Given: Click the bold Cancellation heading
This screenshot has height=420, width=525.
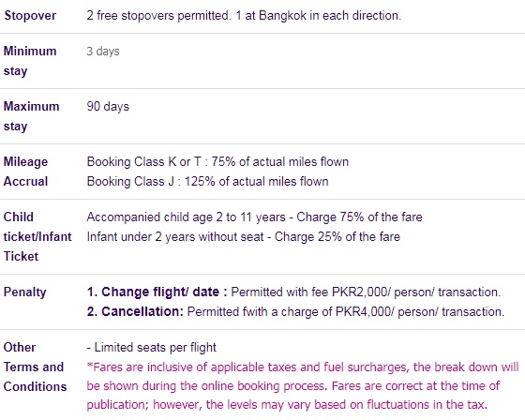Looking at the screenshot, I should click(135, 312).
